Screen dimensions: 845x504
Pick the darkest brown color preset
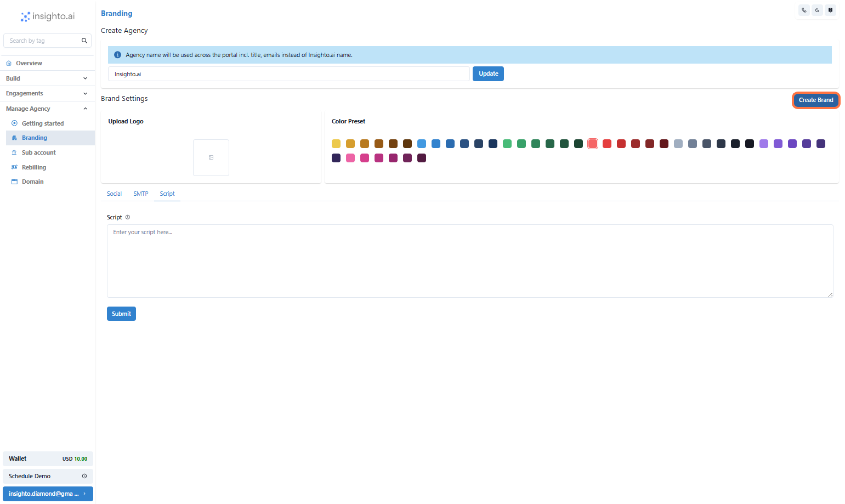tap(407, 144)
